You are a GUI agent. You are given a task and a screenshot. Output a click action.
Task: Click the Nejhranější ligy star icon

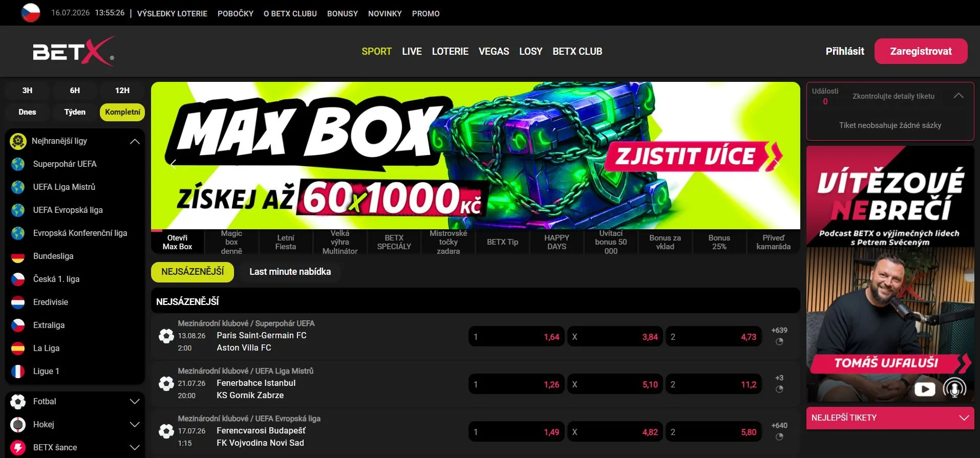pos(18,141)
